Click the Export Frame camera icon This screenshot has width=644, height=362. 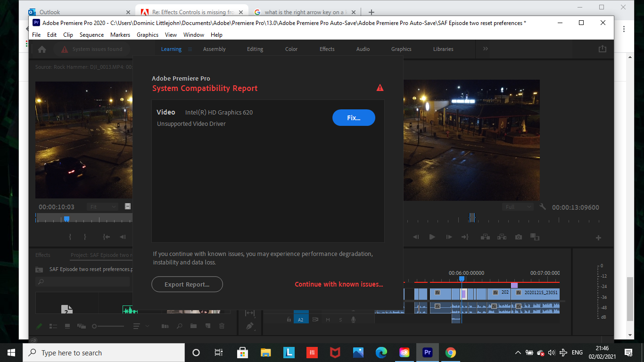pyautogui.click(x=519, y=237)
